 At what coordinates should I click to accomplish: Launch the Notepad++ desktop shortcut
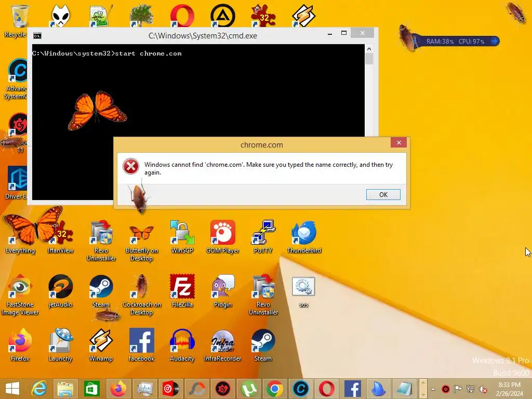click(101, 16)
